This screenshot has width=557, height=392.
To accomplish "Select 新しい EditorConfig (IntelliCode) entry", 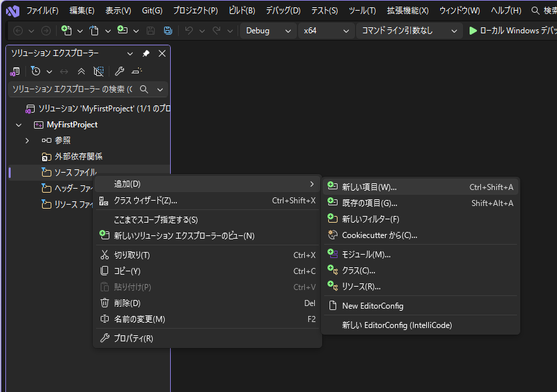I will click(x=421, y=325).
